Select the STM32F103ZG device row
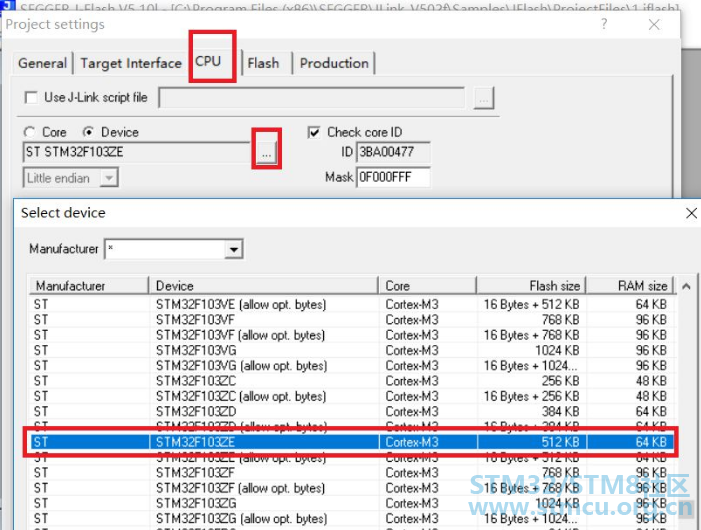The image size is (701, 530). [x=351, y=503]
